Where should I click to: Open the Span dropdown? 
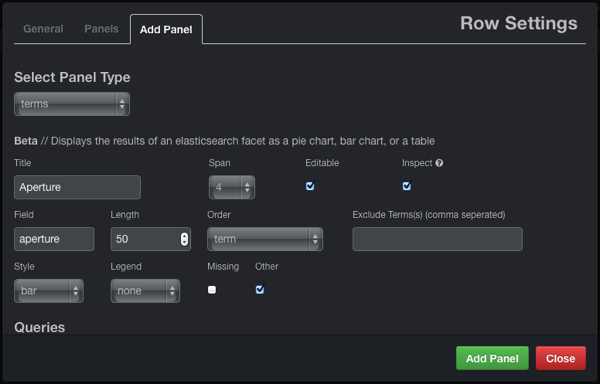click(x=232, y=187)
